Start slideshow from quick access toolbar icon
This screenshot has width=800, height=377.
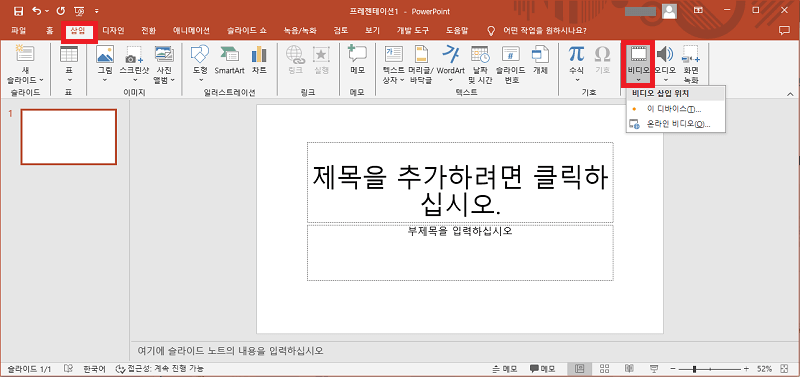[x=79, y=11]
